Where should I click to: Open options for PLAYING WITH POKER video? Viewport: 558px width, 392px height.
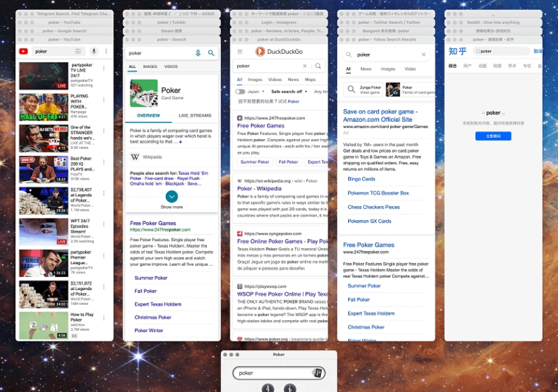tap(104, 100)
